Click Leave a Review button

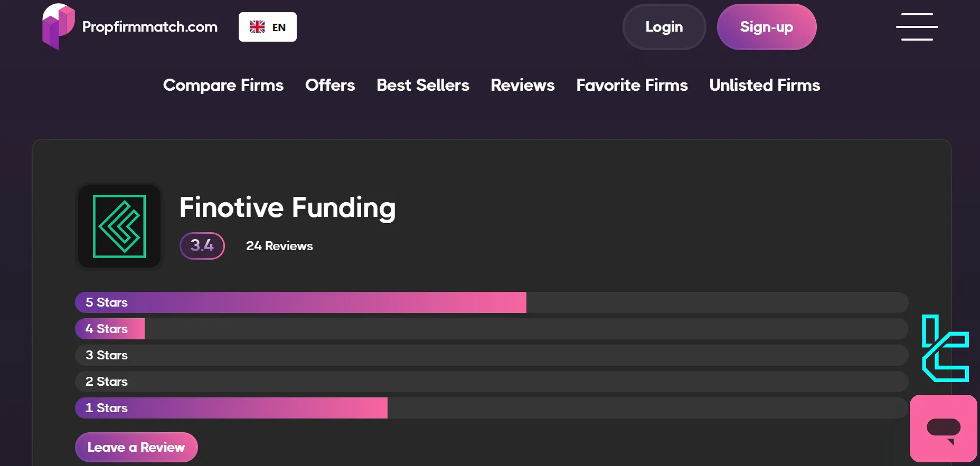point(136,448)
